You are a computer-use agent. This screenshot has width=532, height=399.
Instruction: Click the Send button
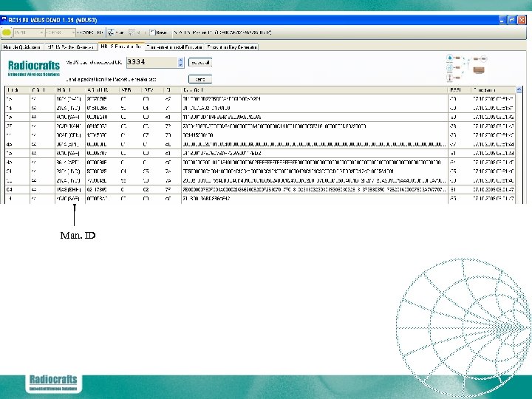200,79
